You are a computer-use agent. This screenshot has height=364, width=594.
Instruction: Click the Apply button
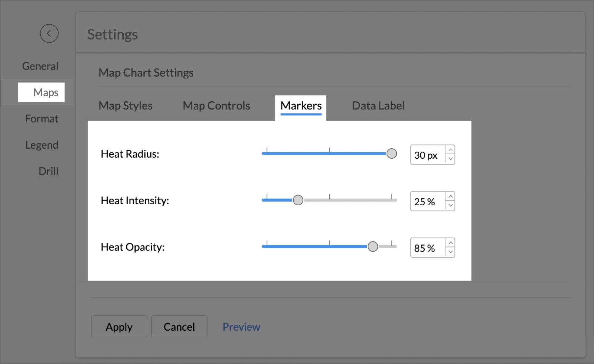(119, 327)
